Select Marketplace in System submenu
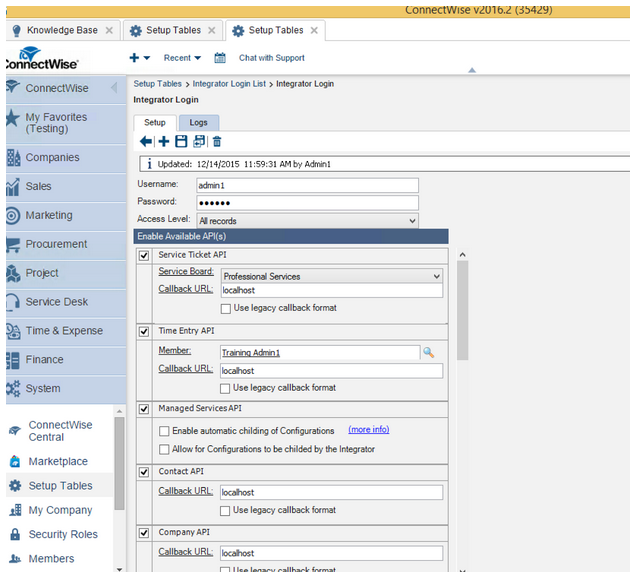Viewport: 633px width, 572px height. (60, 461)
